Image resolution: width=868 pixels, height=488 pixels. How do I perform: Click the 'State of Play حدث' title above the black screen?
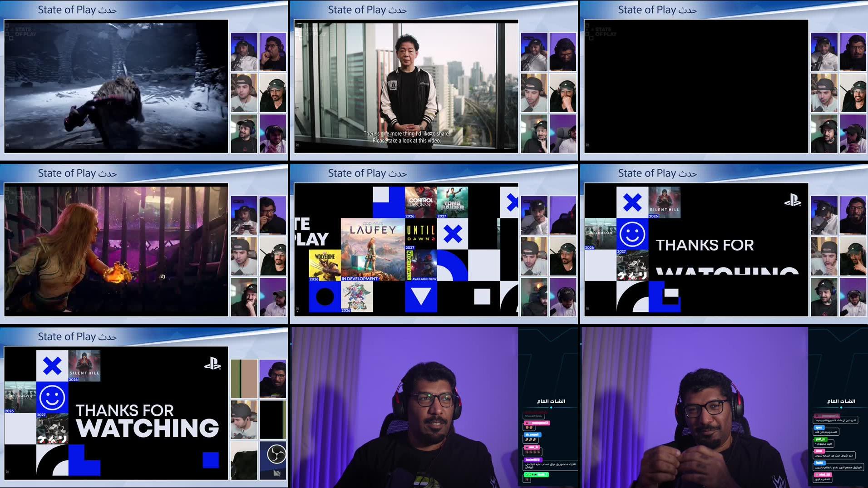tap(657, 10)
